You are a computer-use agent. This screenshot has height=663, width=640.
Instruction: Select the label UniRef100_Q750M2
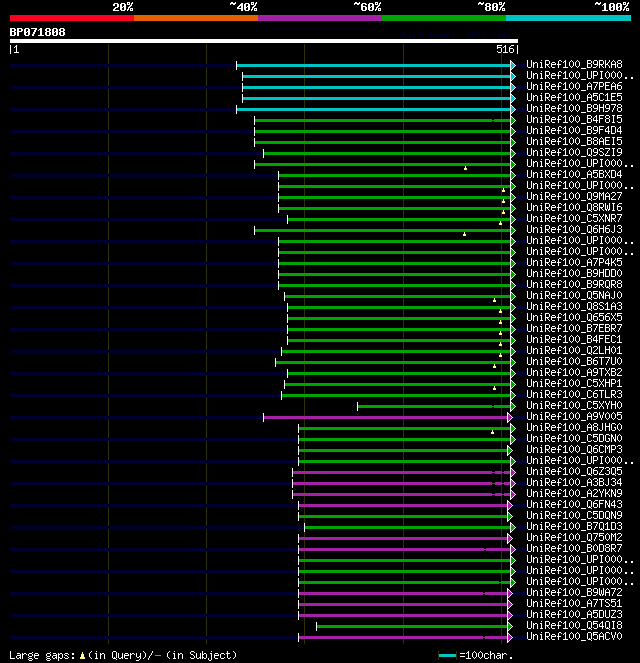[574, 537]
